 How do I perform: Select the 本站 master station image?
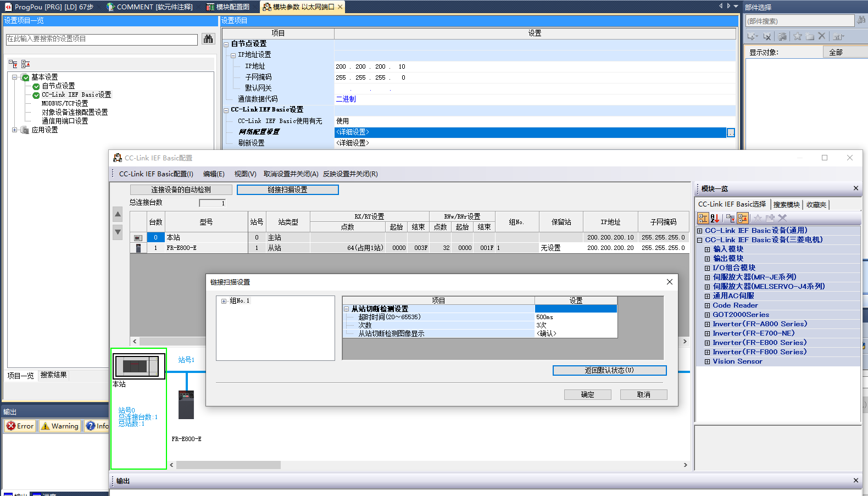[x=138, y=366]
